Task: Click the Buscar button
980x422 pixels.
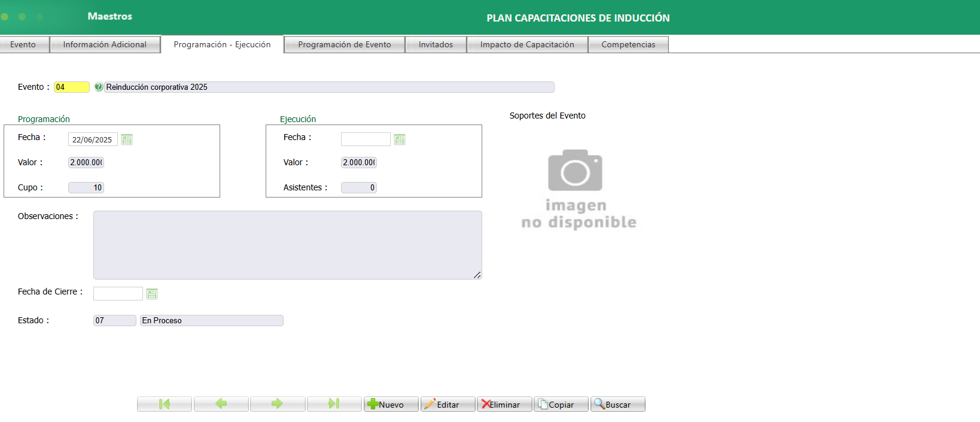Action: [618, 404]
